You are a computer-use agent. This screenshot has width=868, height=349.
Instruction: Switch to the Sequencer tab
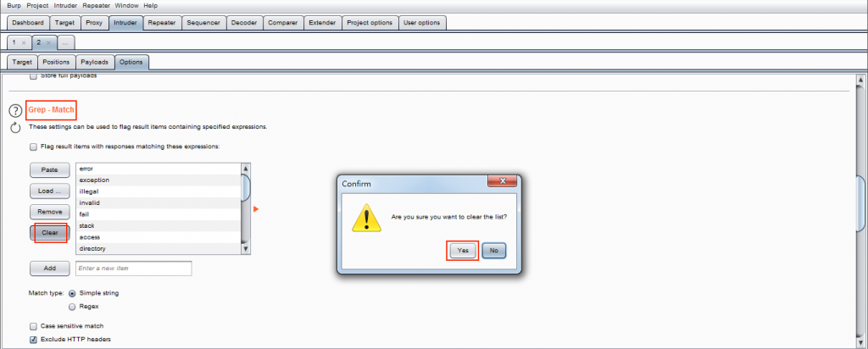click(203, 23)
